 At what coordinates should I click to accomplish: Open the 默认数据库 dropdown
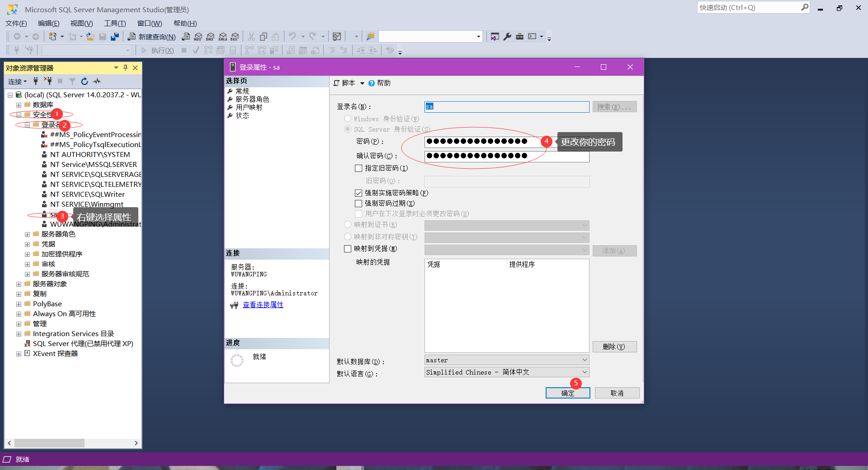pyautogui.click(x=585, y=360)
